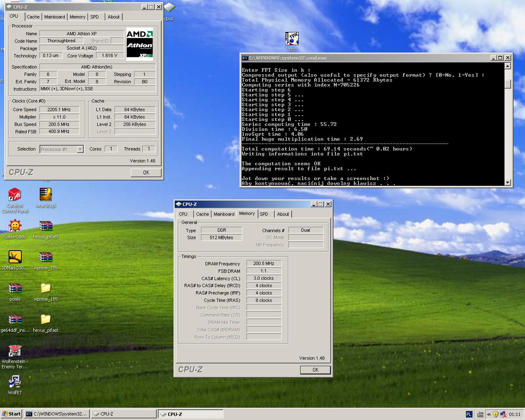Click the cmd window scrollbar thumb

(x=508, y=84)
